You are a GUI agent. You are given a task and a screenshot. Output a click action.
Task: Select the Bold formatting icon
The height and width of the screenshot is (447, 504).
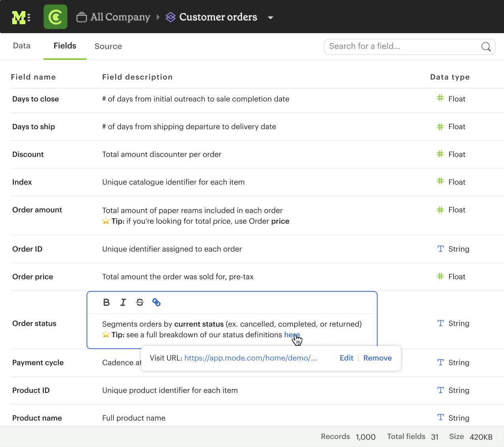[x=106, y=302]
